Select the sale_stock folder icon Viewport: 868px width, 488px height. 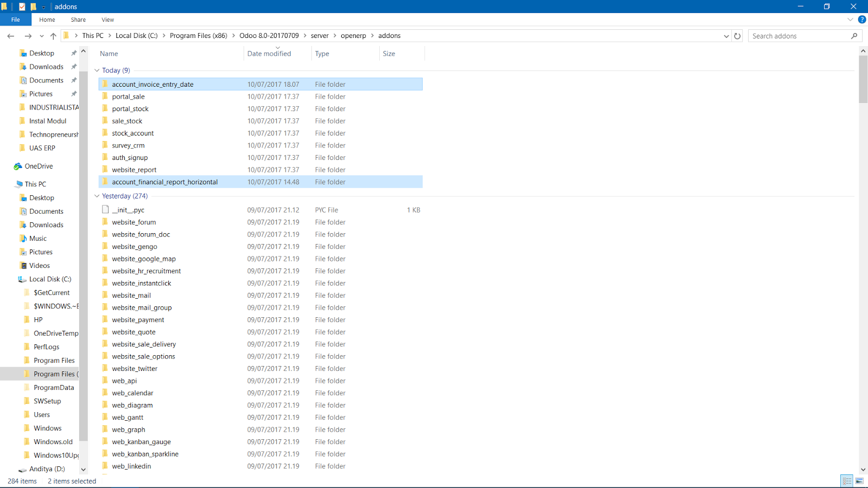[x=105, y=121]
